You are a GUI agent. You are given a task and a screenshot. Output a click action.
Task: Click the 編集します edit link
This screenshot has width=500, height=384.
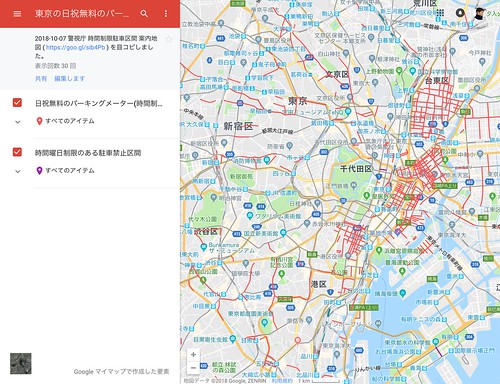69,79
